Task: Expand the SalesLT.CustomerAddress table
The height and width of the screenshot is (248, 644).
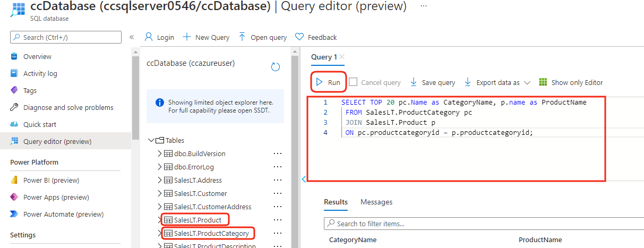Action: pyautogui.click(x=159, y=207)
